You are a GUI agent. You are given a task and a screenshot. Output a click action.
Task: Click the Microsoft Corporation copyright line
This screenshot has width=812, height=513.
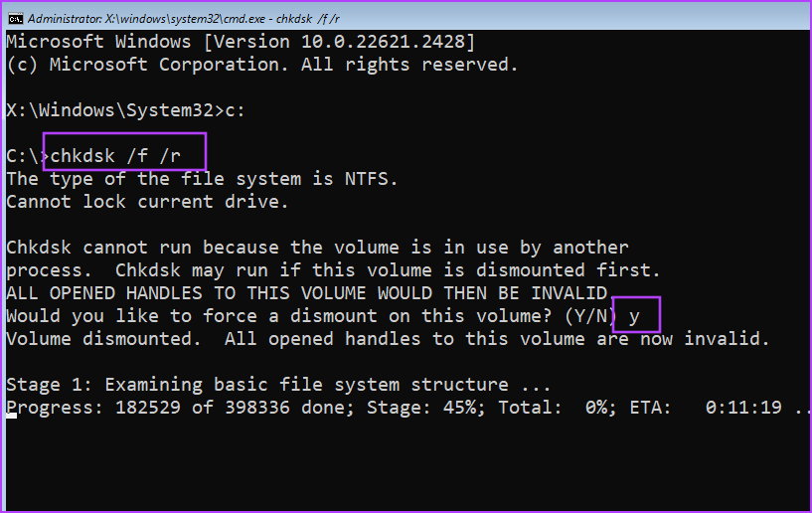click(262, 65)
